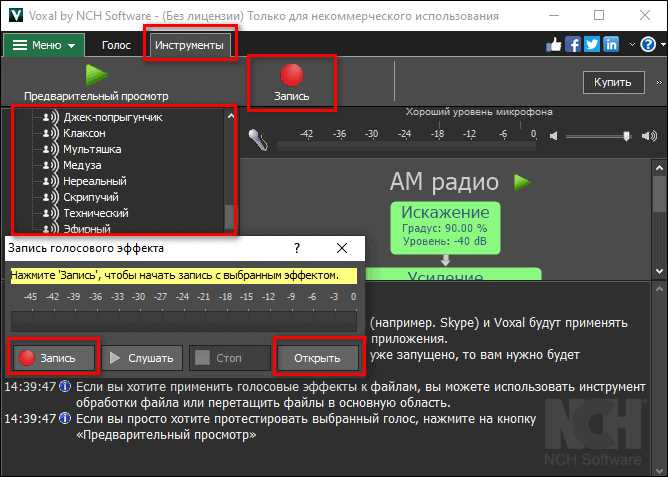This screenshot has width=668, height=477.
Task: Open the Меню dropdown
Action: point(44,45)
